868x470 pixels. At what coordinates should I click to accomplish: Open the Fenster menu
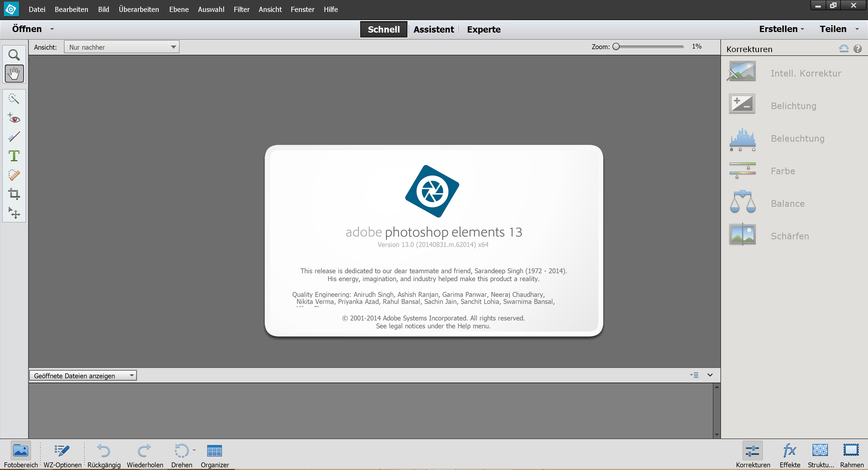click(303, 9)
